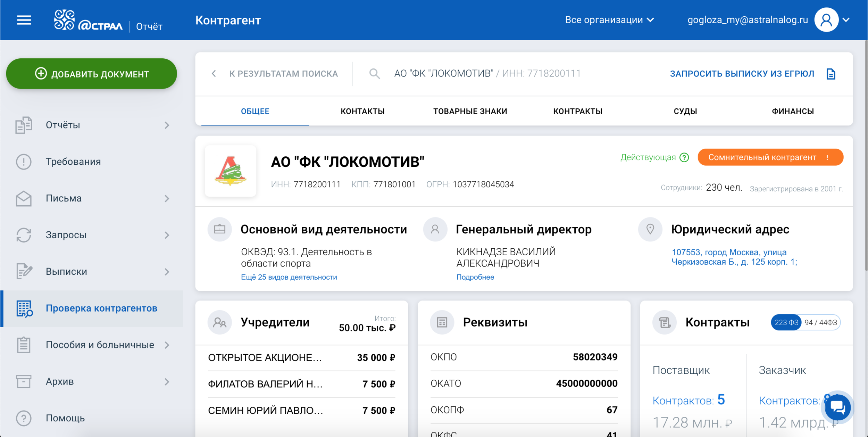
Task: Click the Сомнительный контрагент orange badge
Action: click(770, 158)
